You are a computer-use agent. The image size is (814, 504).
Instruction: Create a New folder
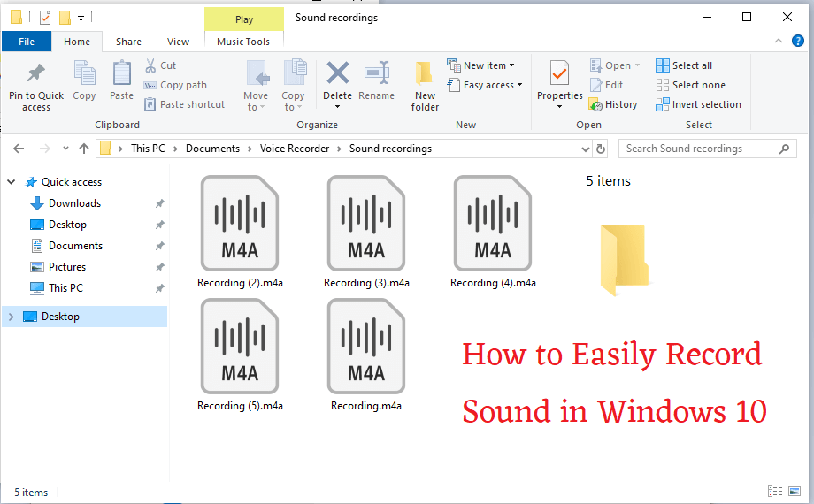pos(425,85)
